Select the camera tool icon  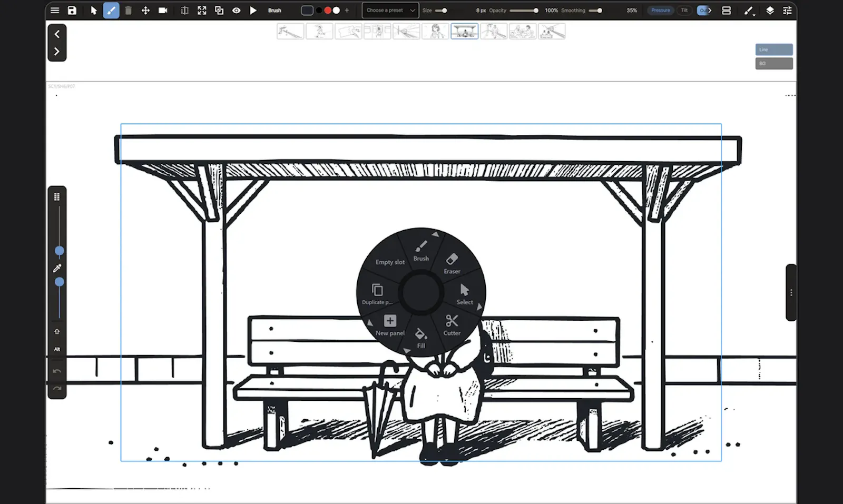click(x=163, y=11)
